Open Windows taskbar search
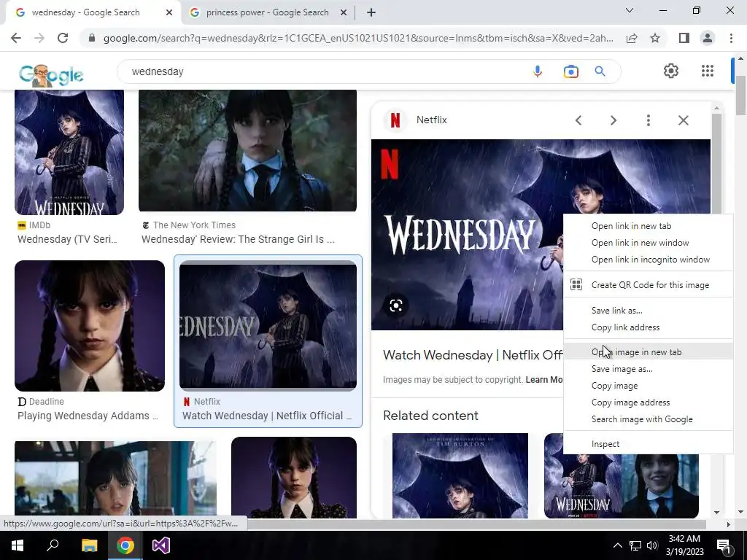This screenshot has height=560, width=747. click(x=53, y=545)
